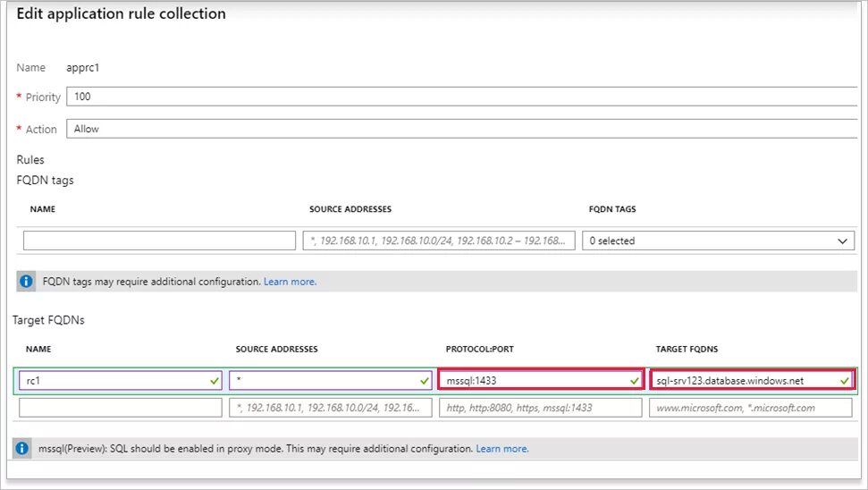868x490 pixels.
Task: Click the empty FQDN tags Name field
Action: [159, 241]
